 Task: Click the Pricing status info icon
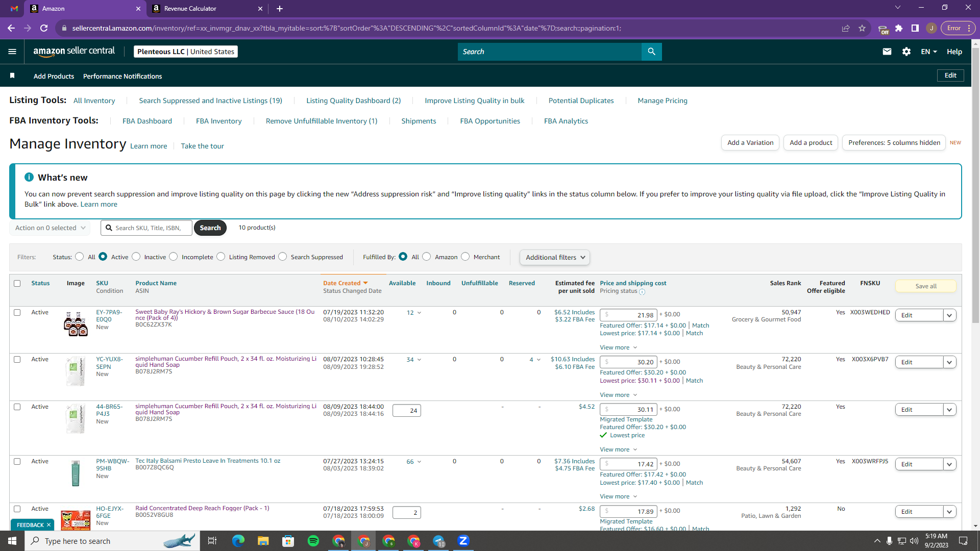pyautogui.click(x=642, y=292)
